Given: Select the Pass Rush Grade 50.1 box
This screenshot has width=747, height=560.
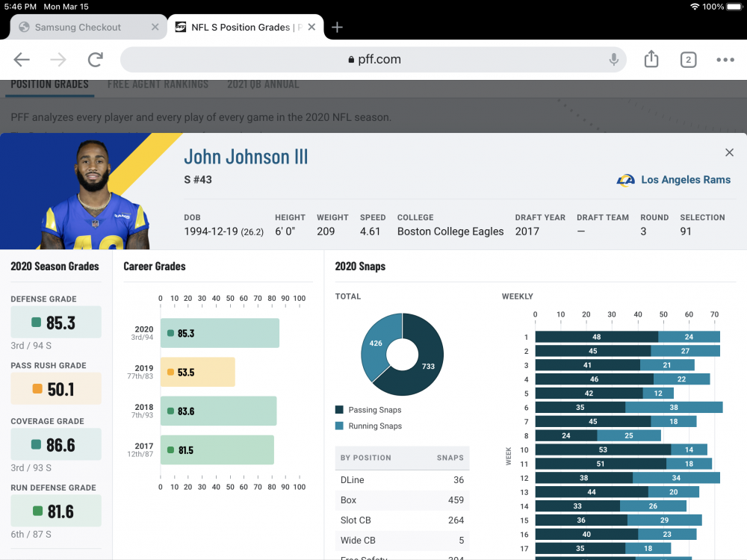Looking at the screenshot, I should [x=56, y=389].
